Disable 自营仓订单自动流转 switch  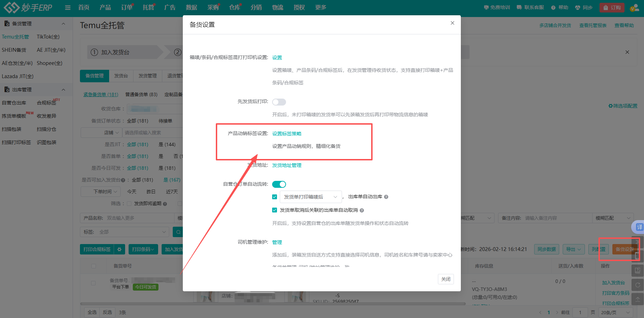click(279, 184)
